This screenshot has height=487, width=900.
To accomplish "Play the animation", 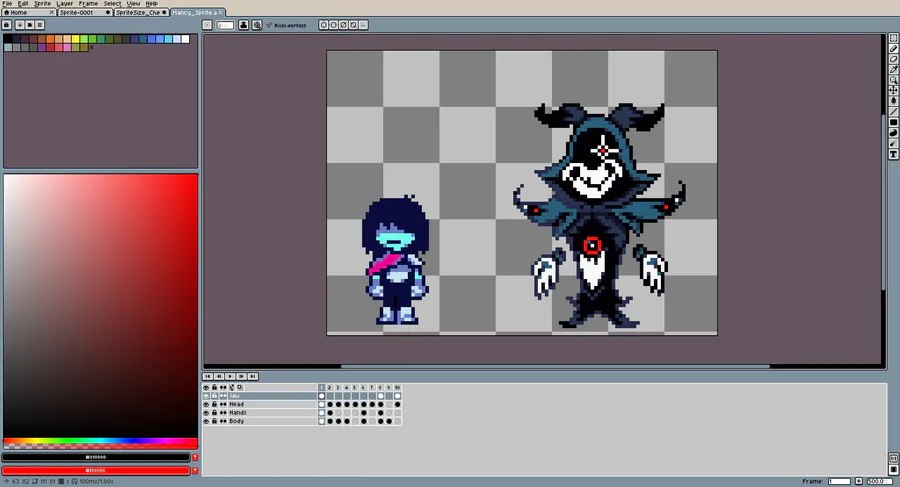I will [x=230, y=376].
